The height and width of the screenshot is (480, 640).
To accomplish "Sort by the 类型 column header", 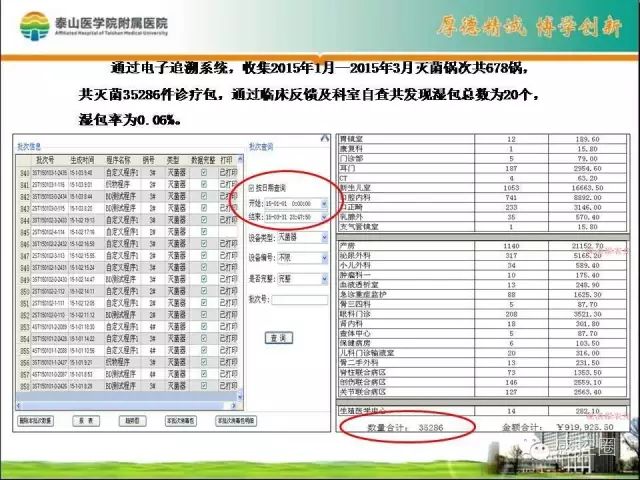I will [173, 160].
